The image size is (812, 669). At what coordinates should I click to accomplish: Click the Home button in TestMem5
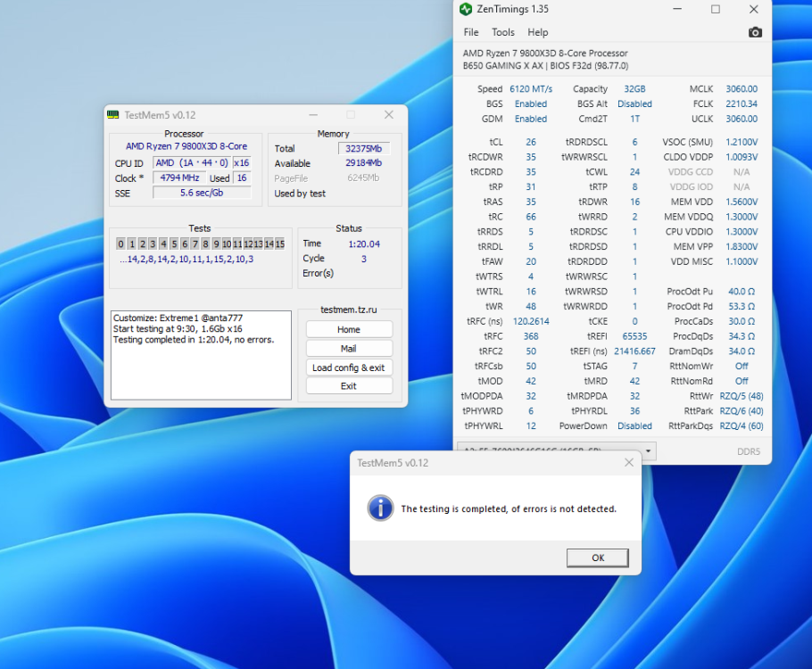[x=348, y=329]
